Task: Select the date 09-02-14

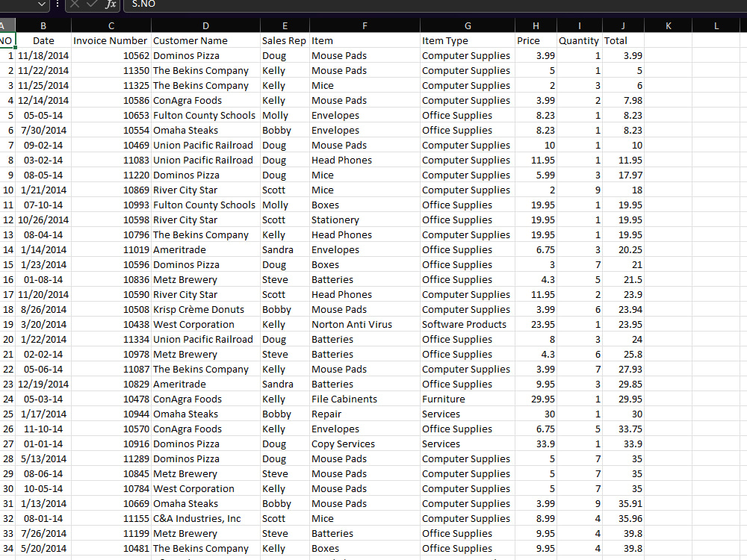Action: (43, 146)
